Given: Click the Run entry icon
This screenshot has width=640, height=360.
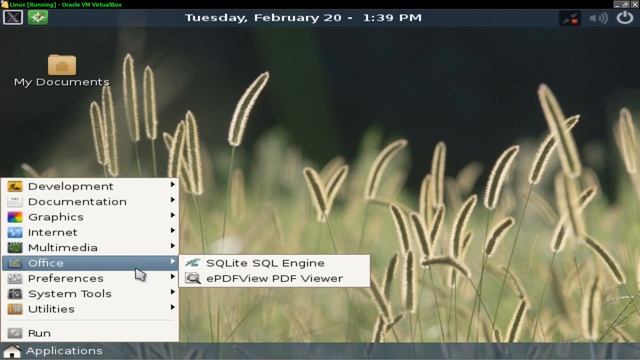Looking at the screenshot, I should tap(15, 333).
